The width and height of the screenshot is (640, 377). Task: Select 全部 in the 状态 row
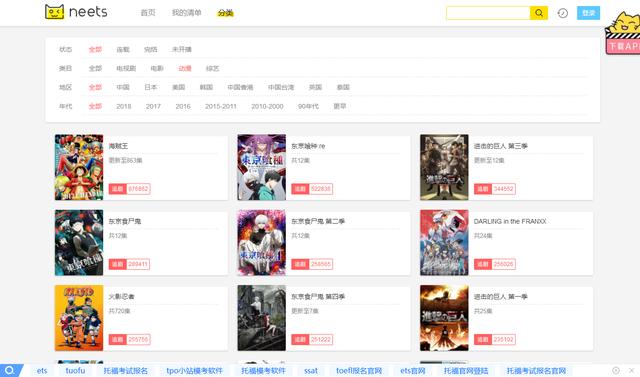coord(95,49)
